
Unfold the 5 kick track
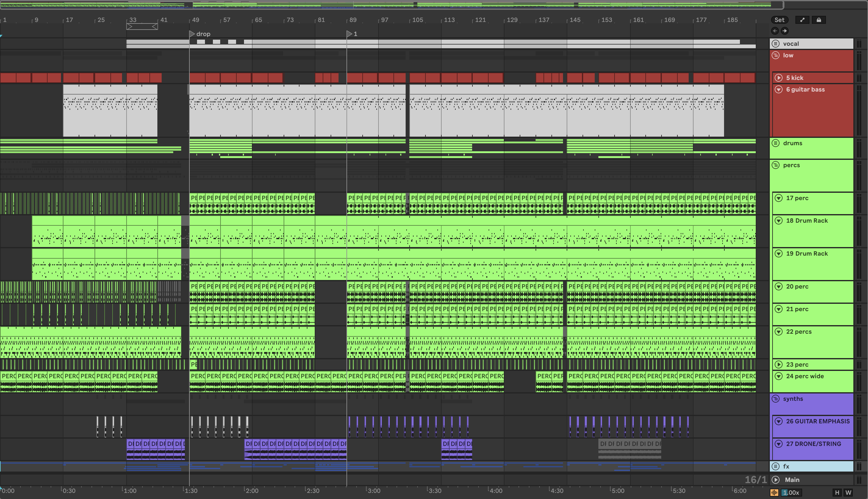pos(779,78)
